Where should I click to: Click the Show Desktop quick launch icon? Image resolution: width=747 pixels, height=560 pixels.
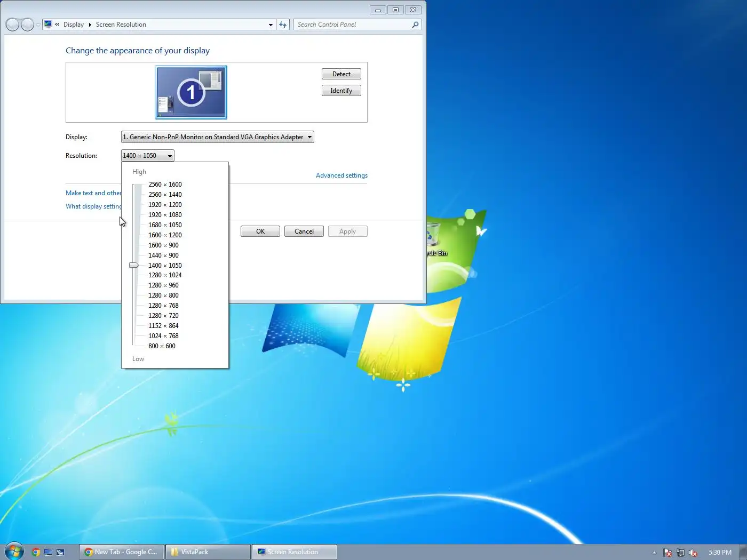coord(48,552)
